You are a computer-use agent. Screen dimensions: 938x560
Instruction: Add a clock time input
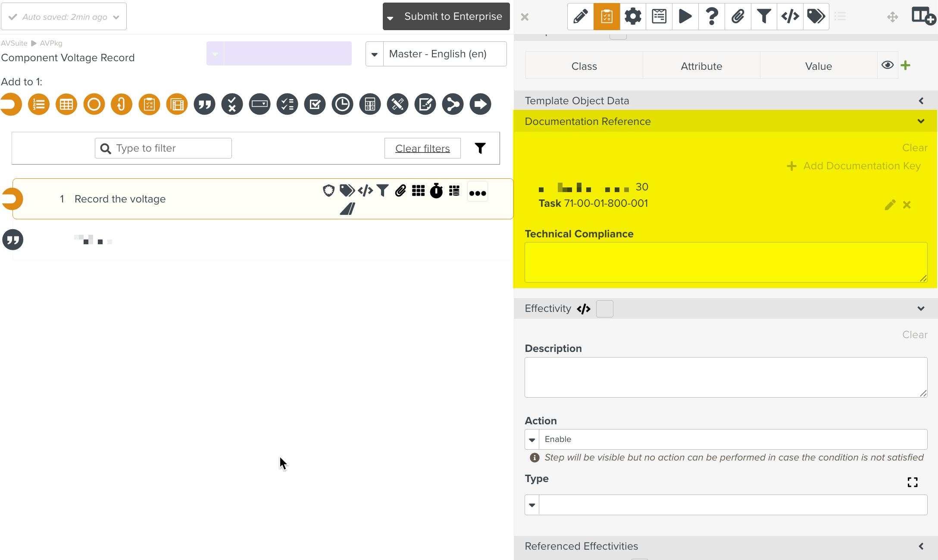pos(342,104)
